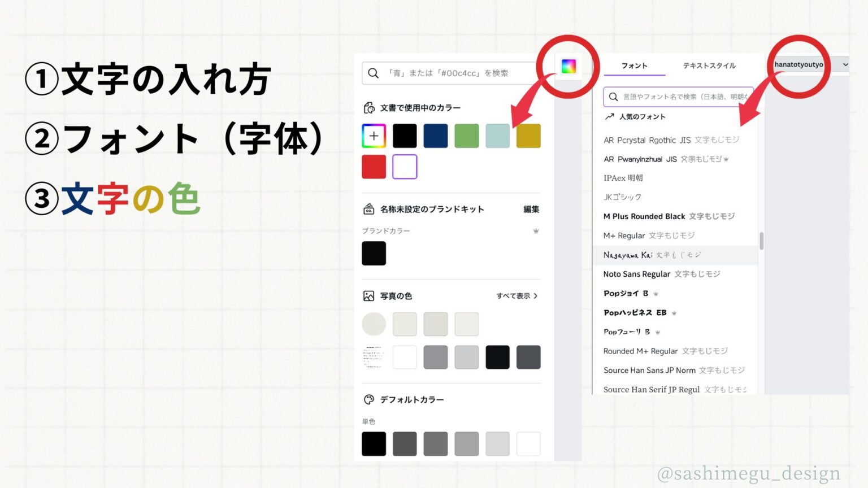Click the photo colors image icon

(368, 296)
